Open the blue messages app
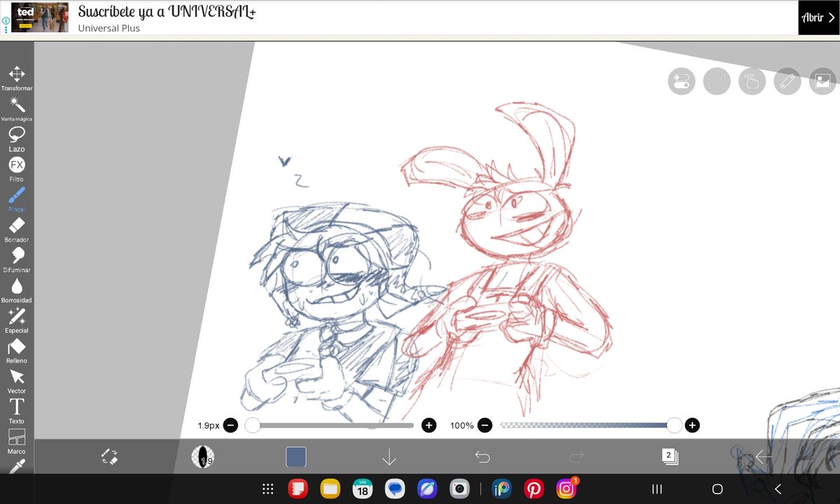This screenshot has height=504, width=840. (395, 489)
